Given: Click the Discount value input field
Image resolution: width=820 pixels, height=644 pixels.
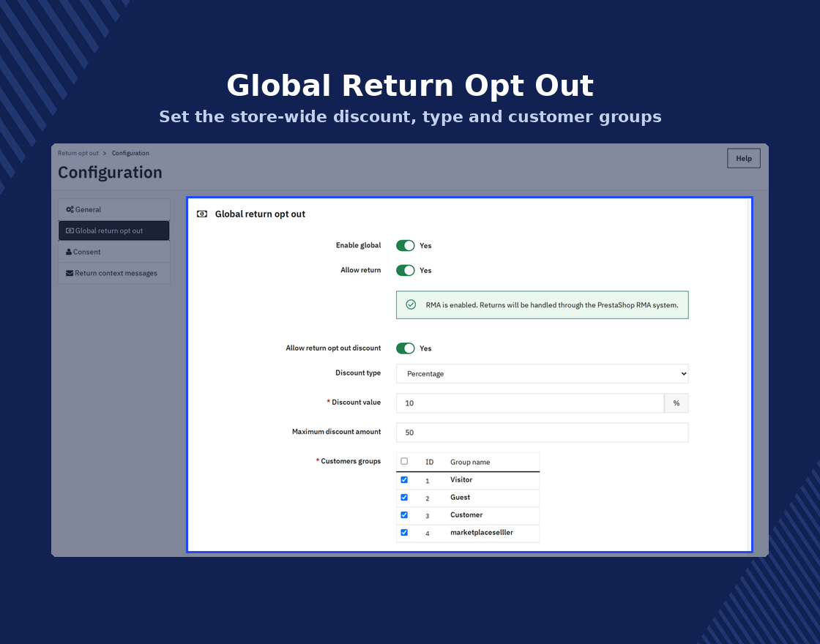Looking at the screenshot, I should coord(530,403).
